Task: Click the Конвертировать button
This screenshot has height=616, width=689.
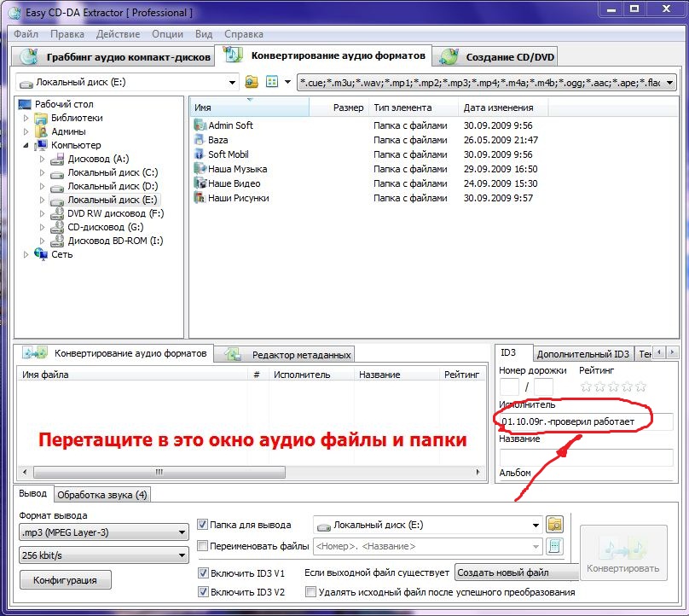Action: pos(623,554)
